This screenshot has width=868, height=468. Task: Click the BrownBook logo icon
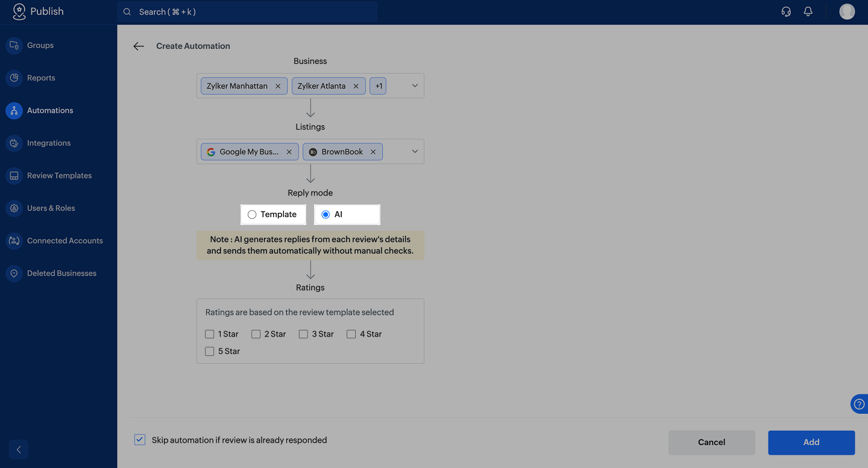point(313,152)
